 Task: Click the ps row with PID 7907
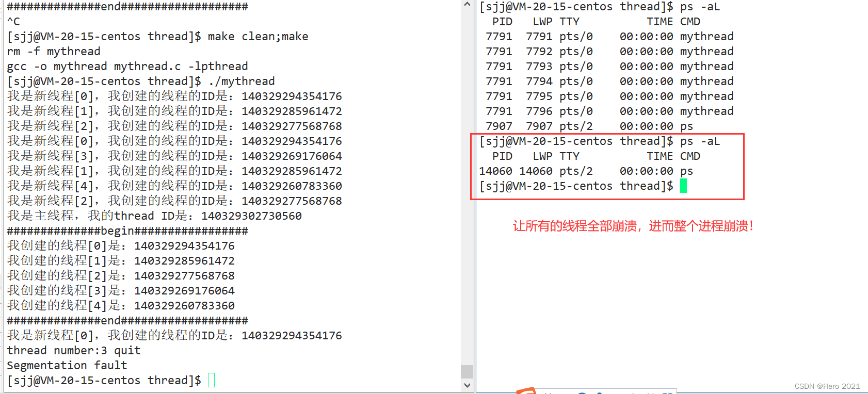[x=589, y=126]
